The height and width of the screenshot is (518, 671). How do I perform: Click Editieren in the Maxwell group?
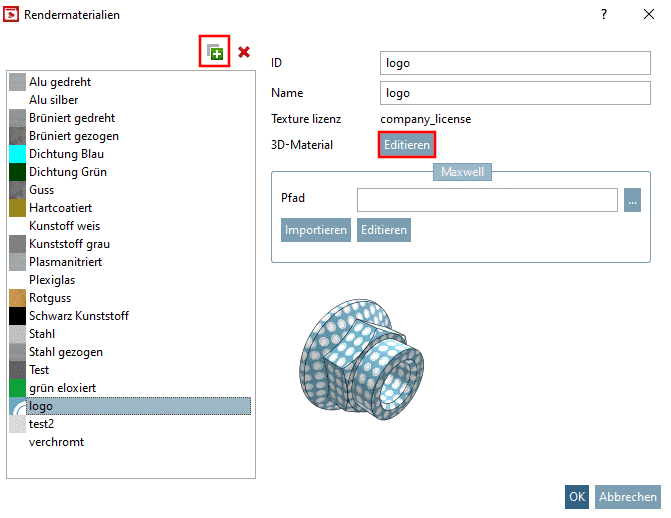384,230
